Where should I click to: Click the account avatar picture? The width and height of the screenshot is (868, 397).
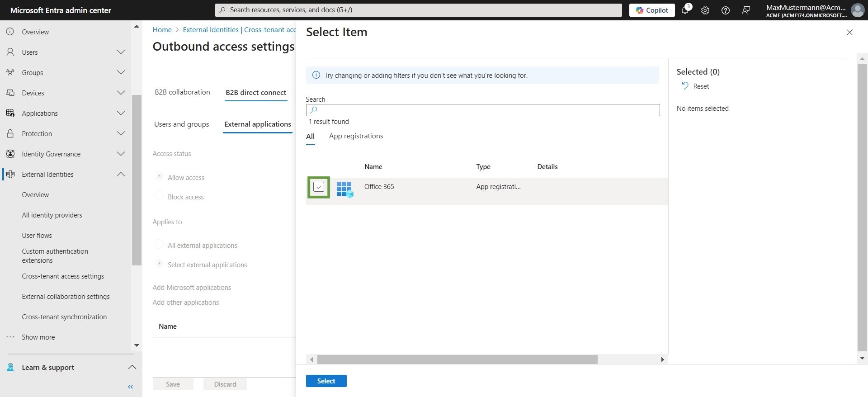click(x=858, y=10)
